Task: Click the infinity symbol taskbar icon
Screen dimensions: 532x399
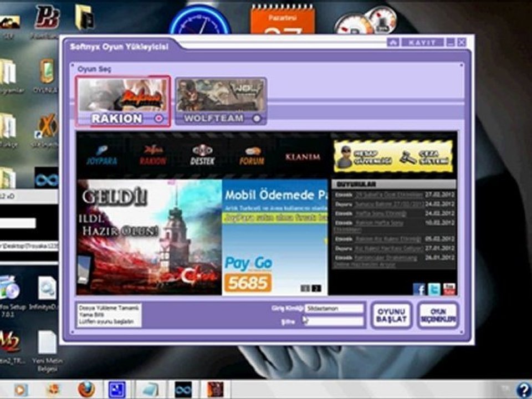Action: (183, 390)
